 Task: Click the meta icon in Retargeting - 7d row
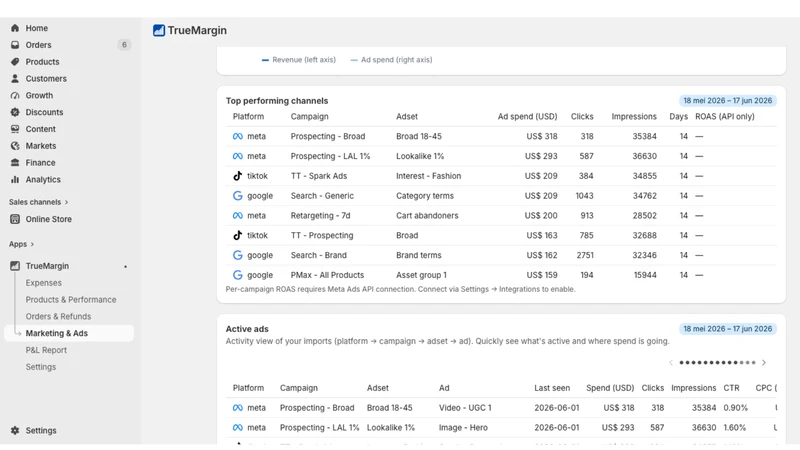[x=238, y=216]
